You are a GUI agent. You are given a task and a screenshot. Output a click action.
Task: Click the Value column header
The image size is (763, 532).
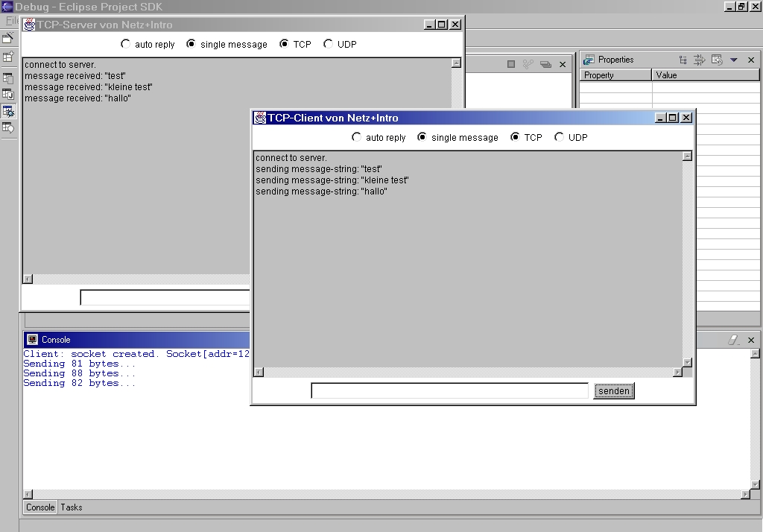tap(705, 75)
